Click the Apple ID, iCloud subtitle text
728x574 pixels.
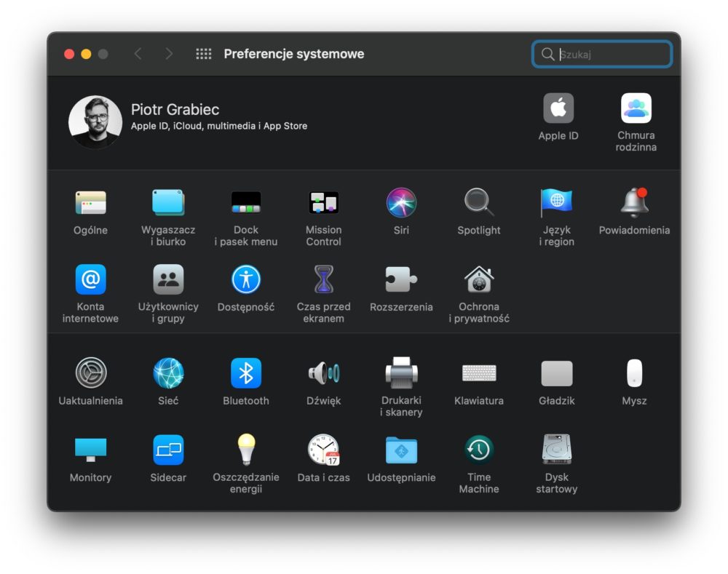[219, 126]
